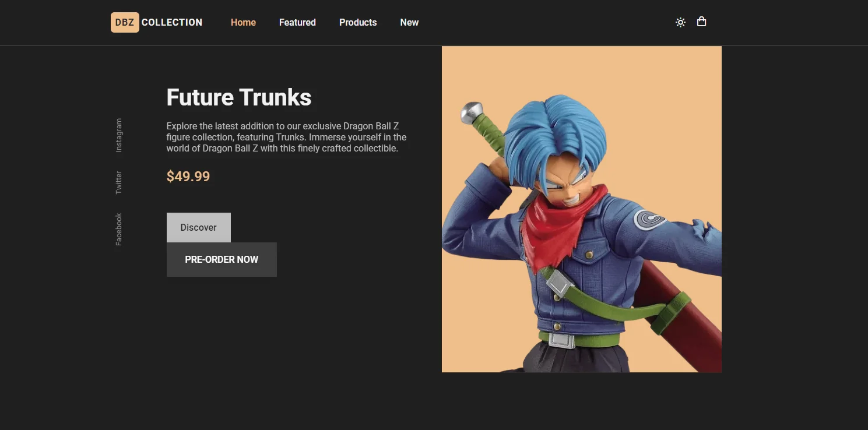
Task: Click the PRE-ORDER NOW button
Action: (222, 259)
